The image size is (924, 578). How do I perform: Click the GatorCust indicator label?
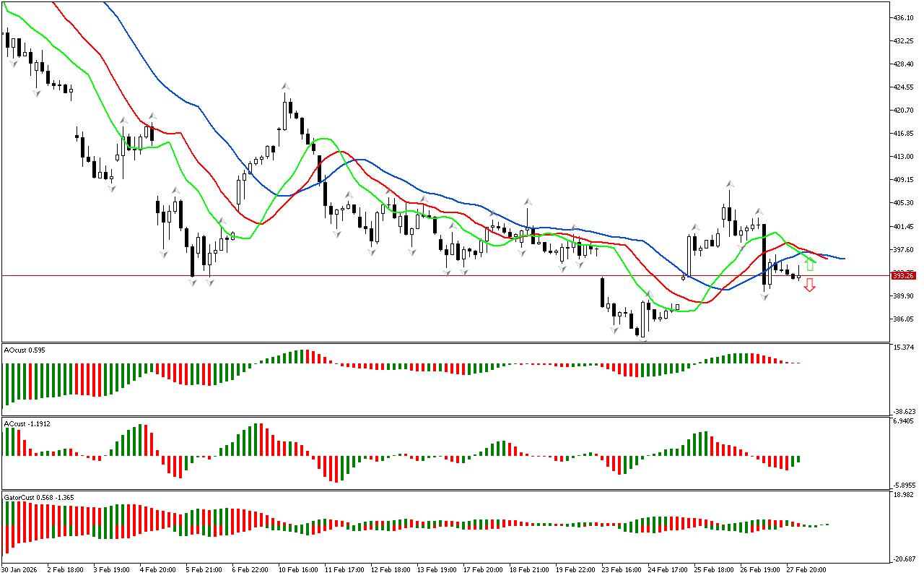tap(38, 497)
